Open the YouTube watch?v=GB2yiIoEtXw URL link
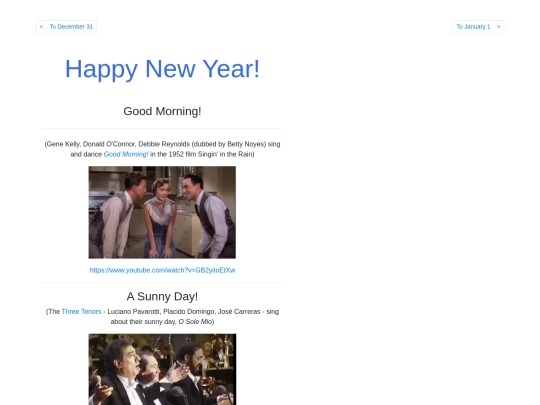540x405 pixels. click(x=162, y=270)
